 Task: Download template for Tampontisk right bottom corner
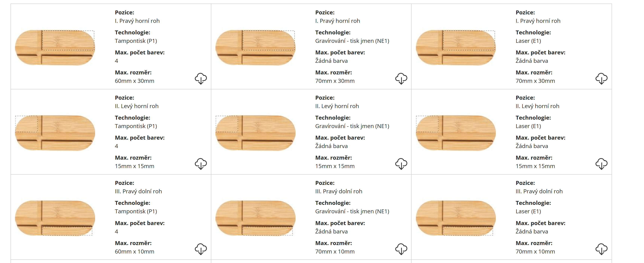click(201, 249)
